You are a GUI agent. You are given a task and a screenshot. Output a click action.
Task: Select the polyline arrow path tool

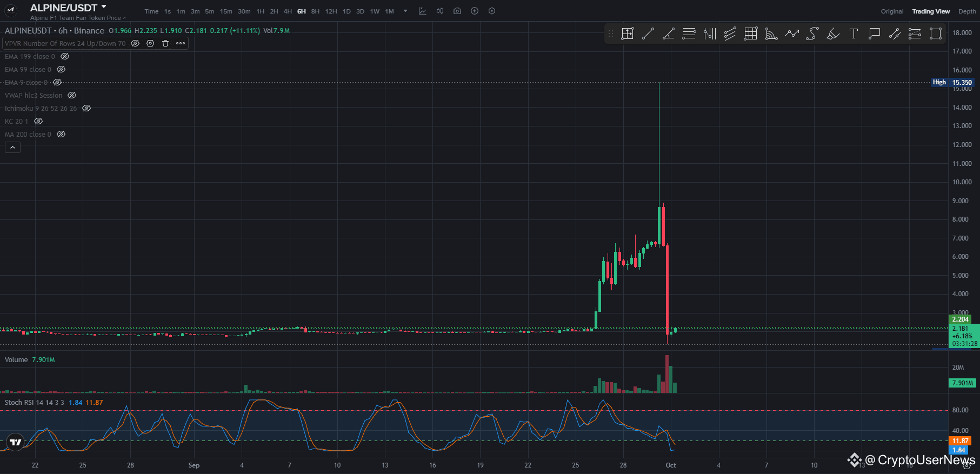click(792, 34)
